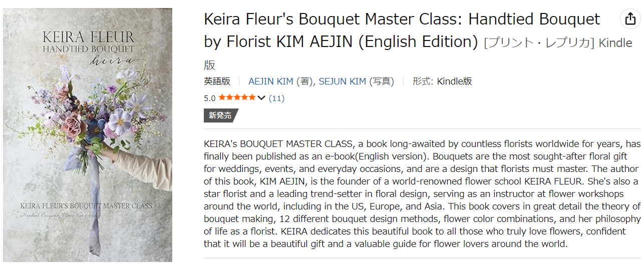
Task: Click the KEIRA FLEUR heading on the cover
Action: pos(88,37)
